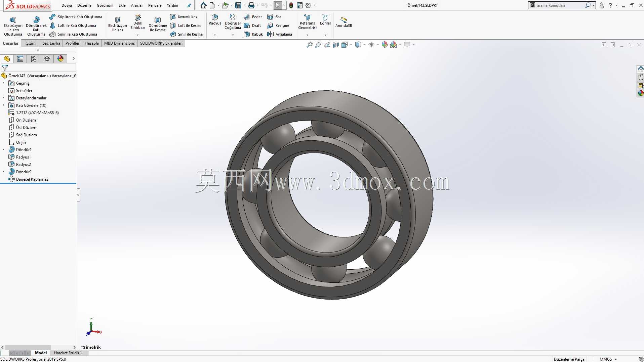The image size is (644, 362).
Task: Select the Draft tool
Action: coord(252,26)
